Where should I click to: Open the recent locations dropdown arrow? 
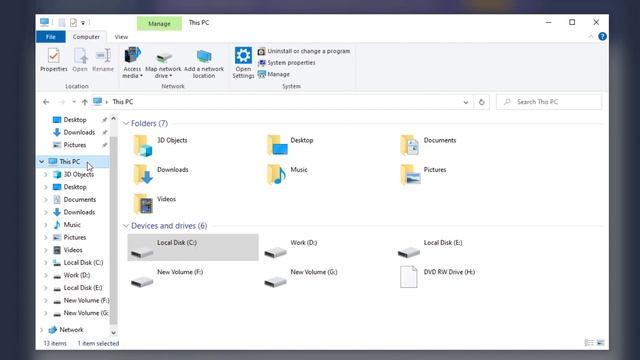[x=74, y=102]
